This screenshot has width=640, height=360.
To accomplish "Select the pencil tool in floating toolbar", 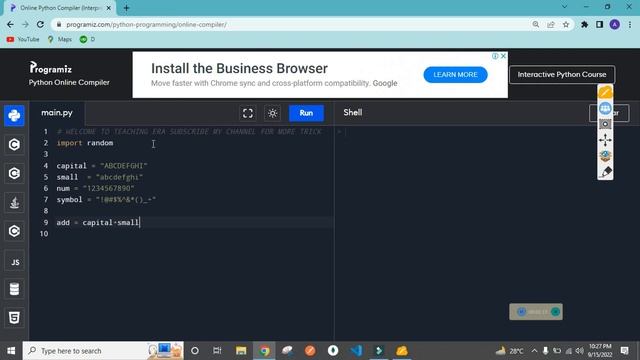I will 605,92.
